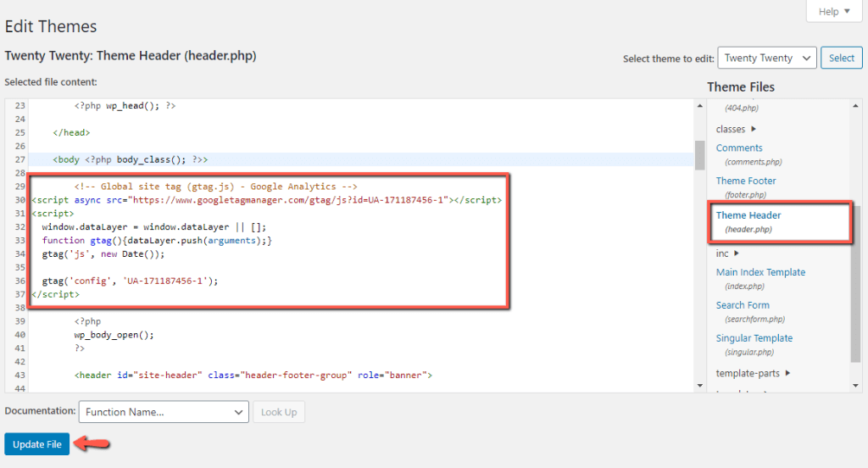Click the gtag('js', new Date()) line
The width and height of the screenshot is (868, 468).
103,254
